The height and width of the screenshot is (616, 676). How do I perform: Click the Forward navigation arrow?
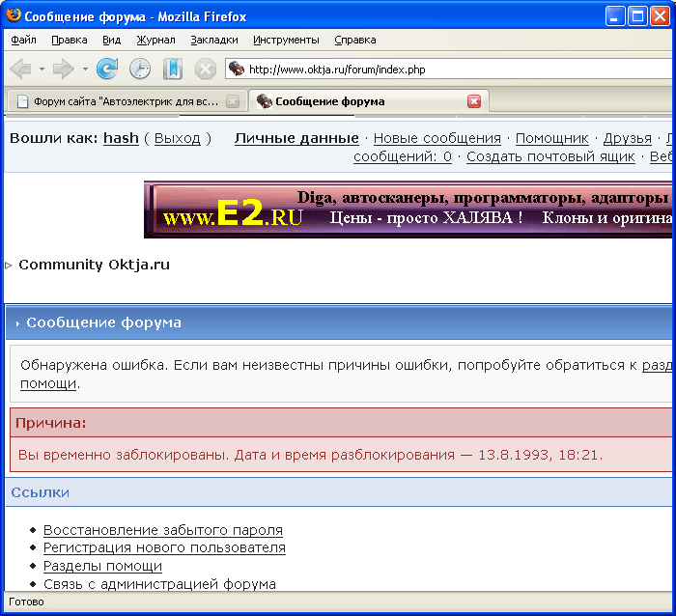(x=64, y=69)
